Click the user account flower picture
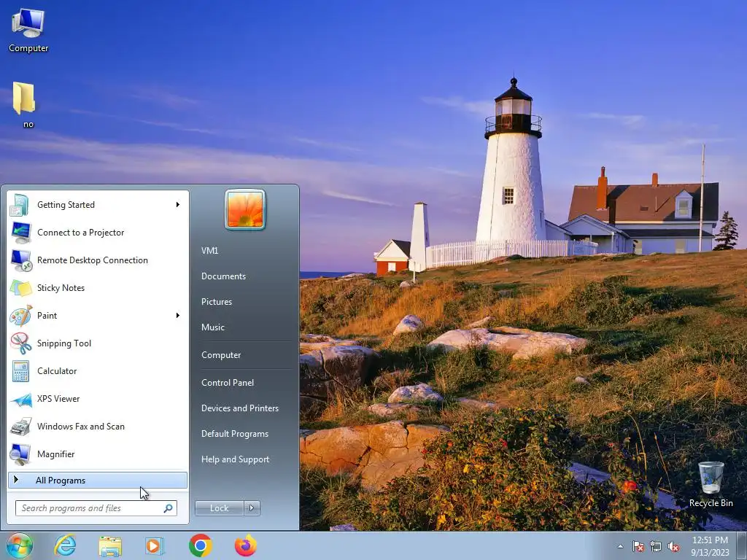Image resolution: width=747 pixels, height=560 pixels. (x=245, y=209)
